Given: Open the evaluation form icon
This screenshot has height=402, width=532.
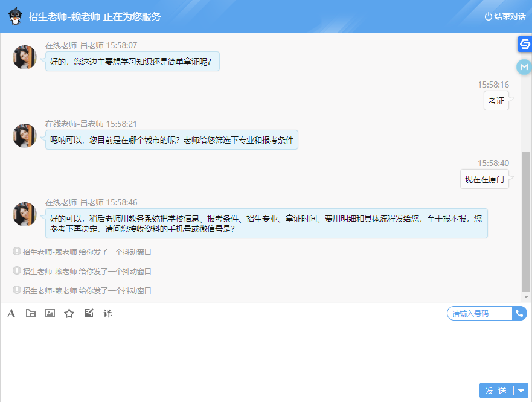Looking at the screenshot, I should [x=88, y=313].
